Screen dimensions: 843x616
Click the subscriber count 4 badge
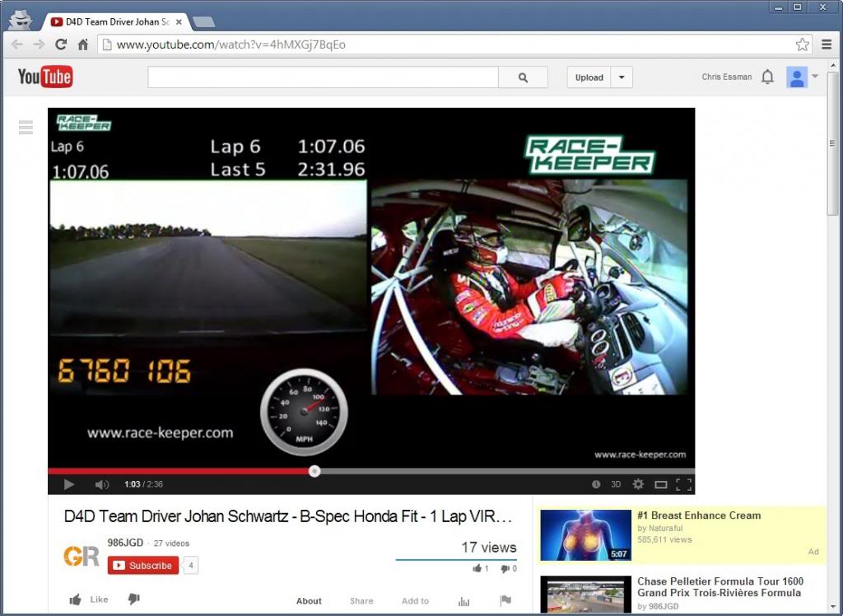tap(190, 566)
